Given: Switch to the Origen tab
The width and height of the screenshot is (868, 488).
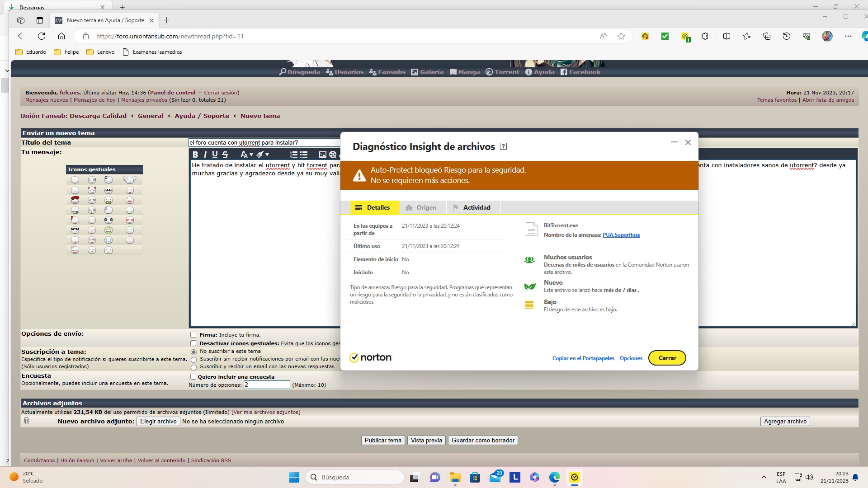Looking at the screenshot, I should [422, 207].
